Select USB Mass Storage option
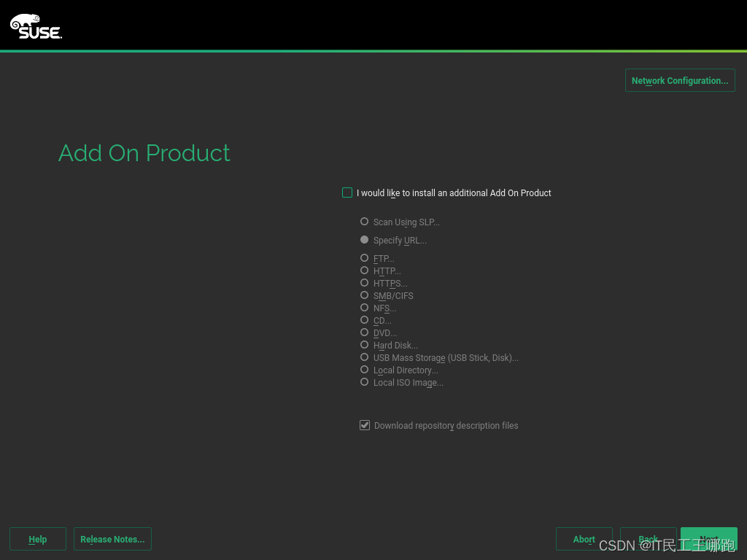747x560 pixels. tap(364, 357)
